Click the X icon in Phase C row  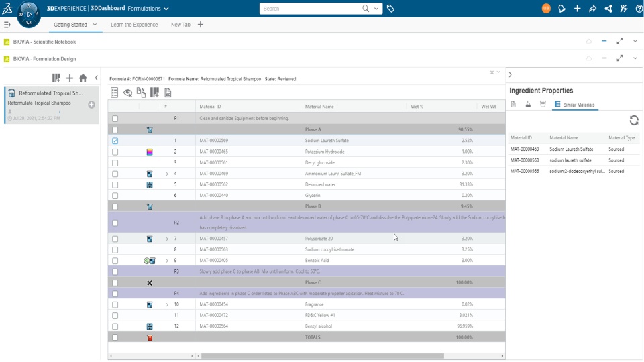[150, 283]
